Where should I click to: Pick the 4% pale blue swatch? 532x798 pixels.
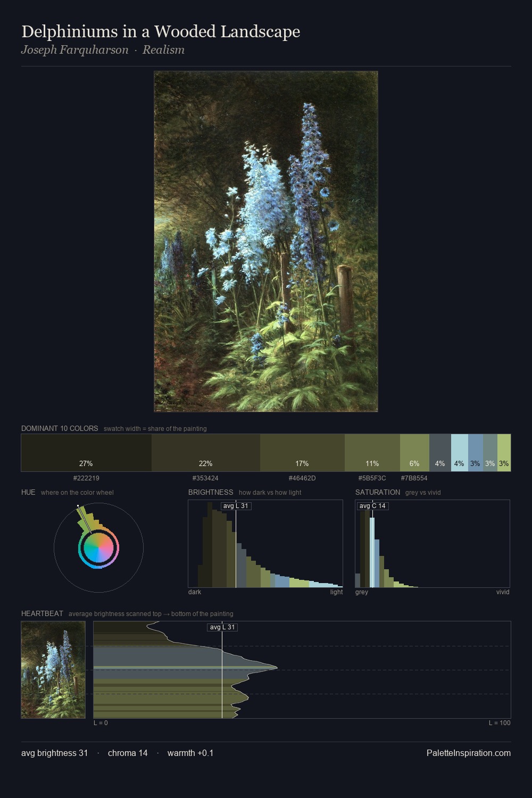(460, 453)
